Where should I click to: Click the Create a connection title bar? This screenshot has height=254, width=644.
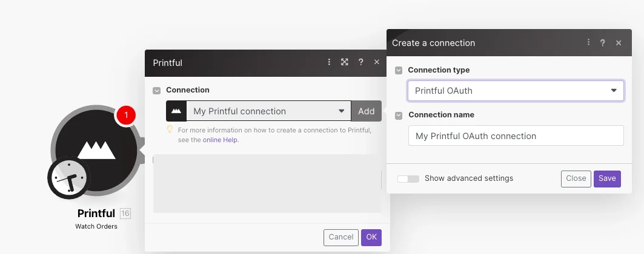pos(509,42)
